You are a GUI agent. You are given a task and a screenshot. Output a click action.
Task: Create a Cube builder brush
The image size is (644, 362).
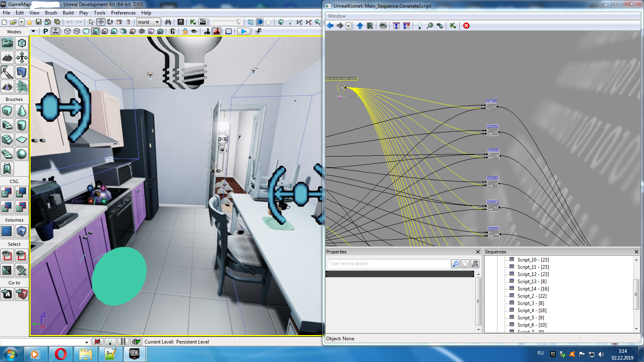click(7, 111)
